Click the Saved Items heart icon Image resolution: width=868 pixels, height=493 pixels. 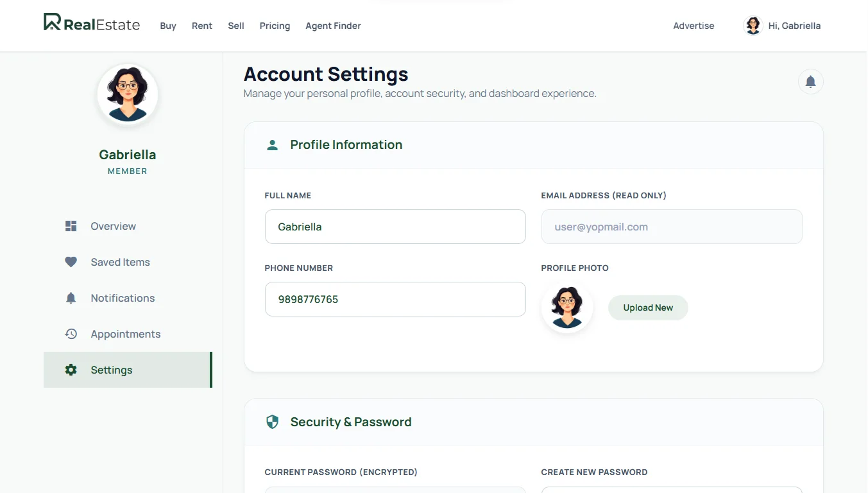[x=71, y=262]
